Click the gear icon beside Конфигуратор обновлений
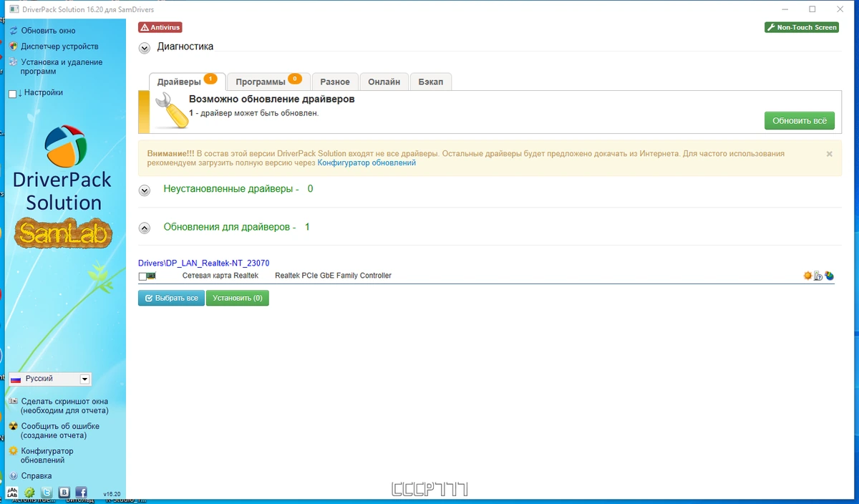 (13, 451)
